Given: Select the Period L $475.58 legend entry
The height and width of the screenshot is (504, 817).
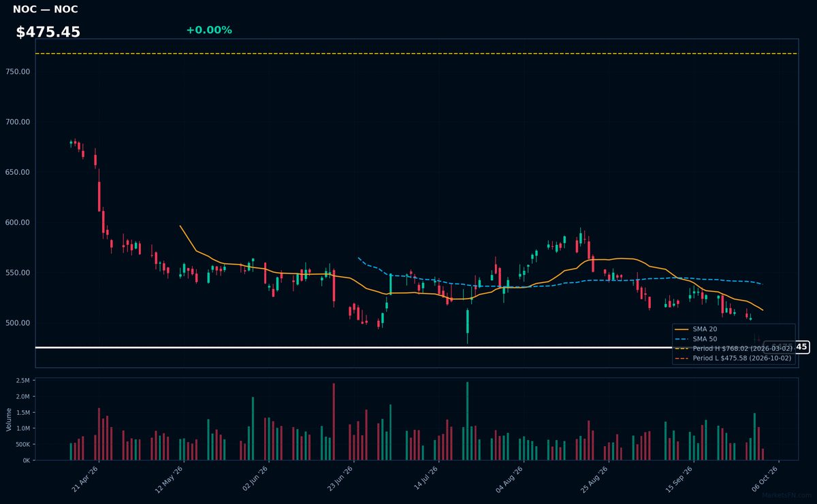Looking at the screenshot, I should point(742,358).
